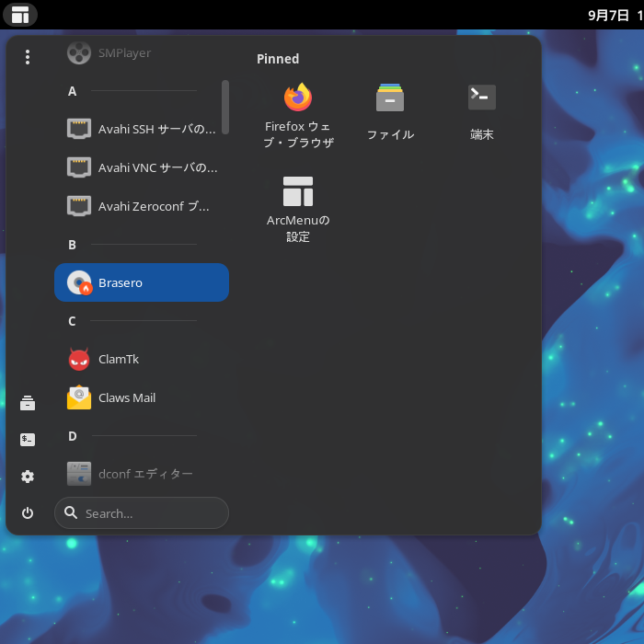Open Avahi Zeroconf browser entry
The width and height of the screenshot is (644, 644).
(142, 206)
